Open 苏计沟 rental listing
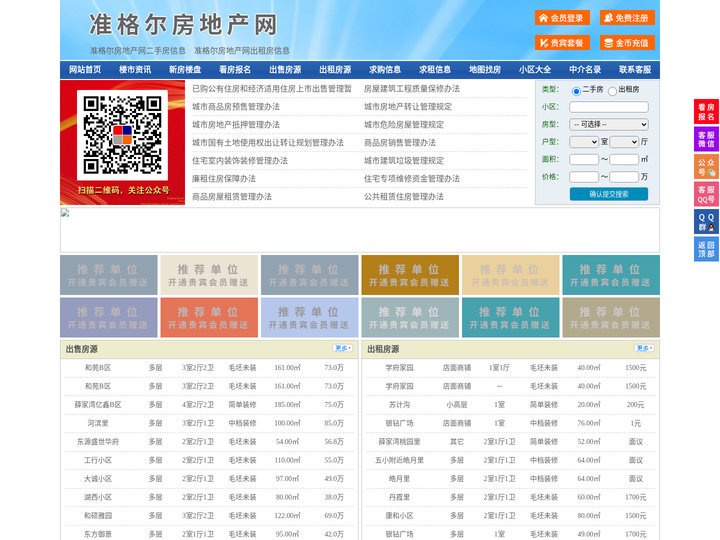 (x=399, y=405)
